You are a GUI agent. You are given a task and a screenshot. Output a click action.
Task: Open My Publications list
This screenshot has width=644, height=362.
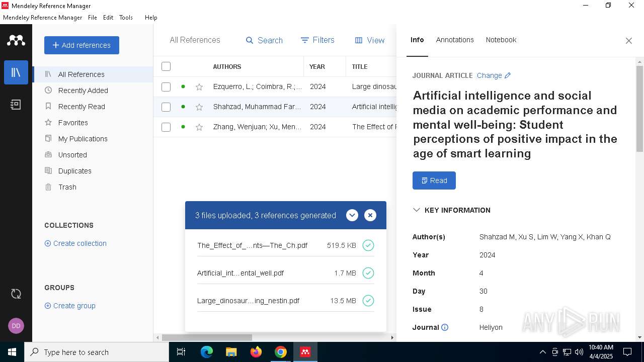[x=93, y=139]
